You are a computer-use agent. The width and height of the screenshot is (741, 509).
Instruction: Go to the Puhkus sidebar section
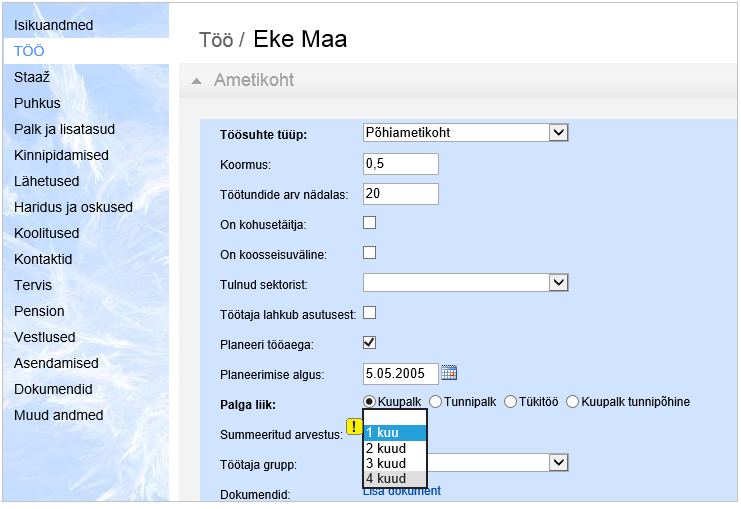(37, 103)
